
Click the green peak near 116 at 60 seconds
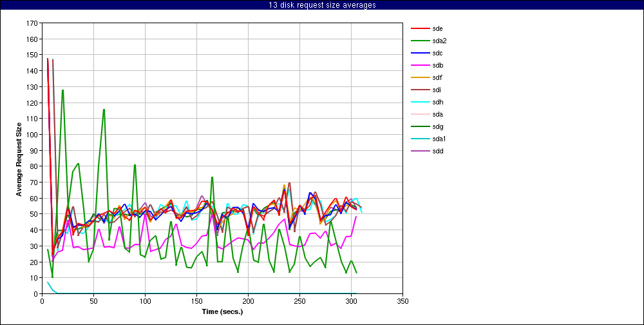click(104, 110)
